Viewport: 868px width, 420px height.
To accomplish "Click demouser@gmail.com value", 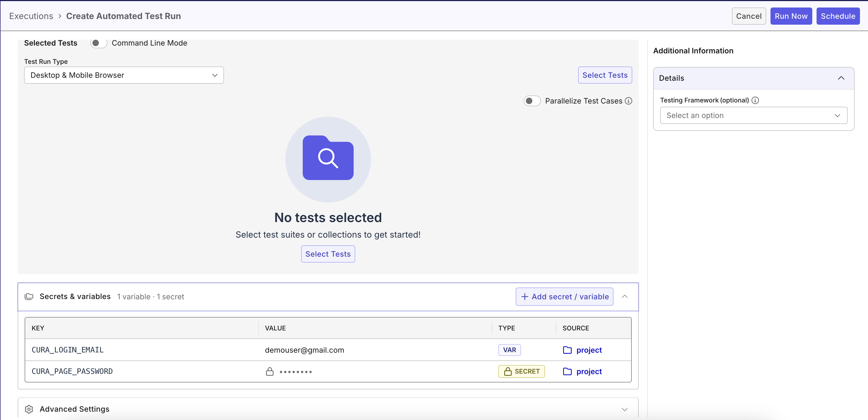I will (x=304, y=350).
